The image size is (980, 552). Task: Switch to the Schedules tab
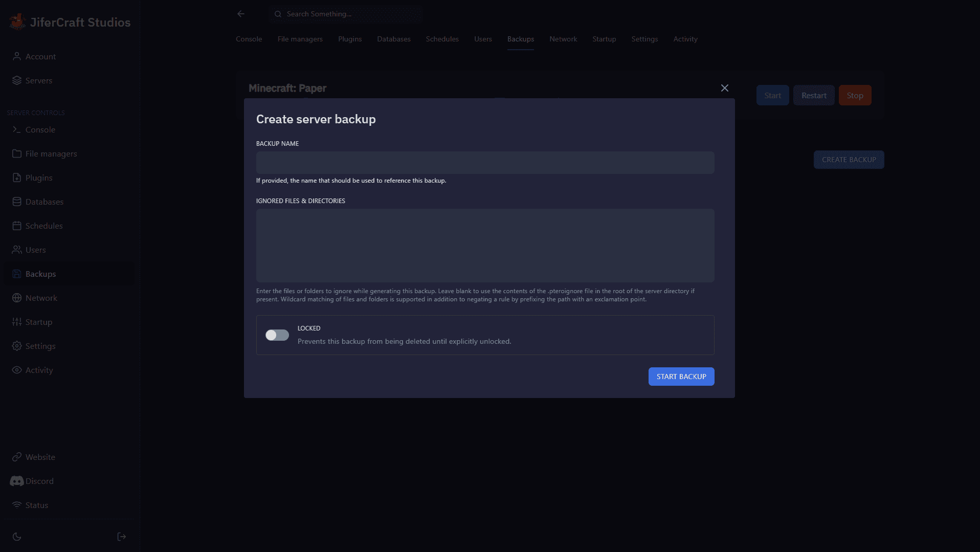coord(442,39)
